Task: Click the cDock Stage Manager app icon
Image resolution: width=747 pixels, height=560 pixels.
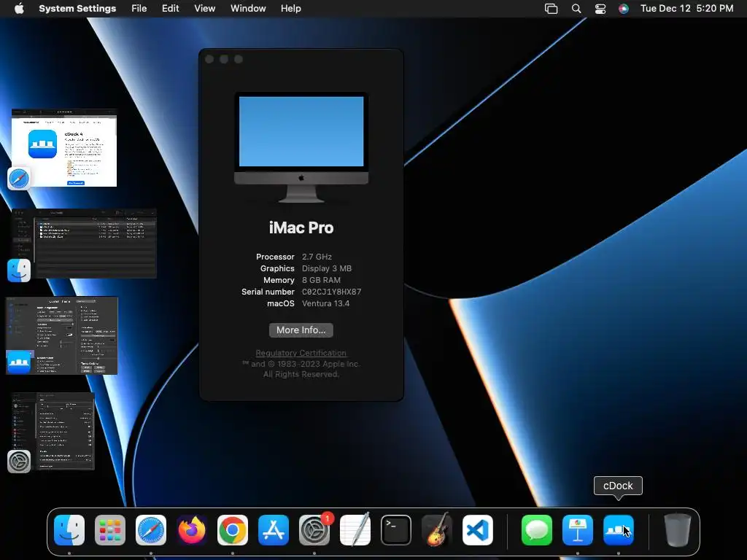Action: [x=19, y=363]
